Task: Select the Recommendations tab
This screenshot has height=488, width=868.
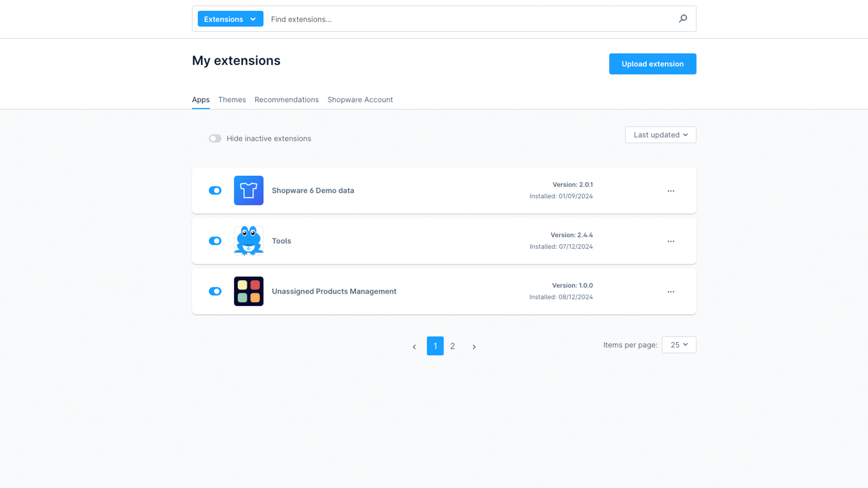Action: (x=287, y=99)
